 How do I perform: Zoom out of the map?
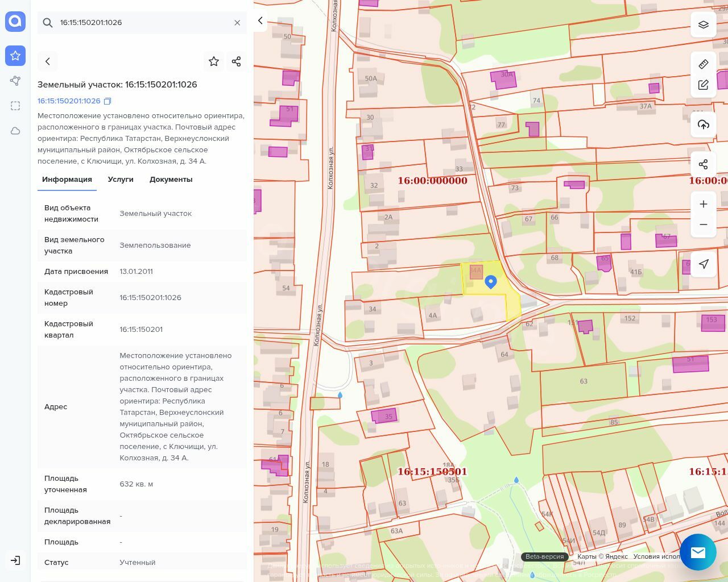click(x=704, y=225)
